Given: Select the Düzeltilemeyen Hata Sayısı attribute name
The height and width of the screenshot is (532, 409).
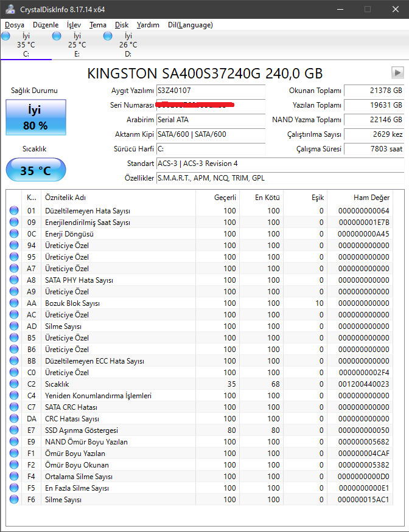Looking at the screenshot, I should click(x=87, y=211).
